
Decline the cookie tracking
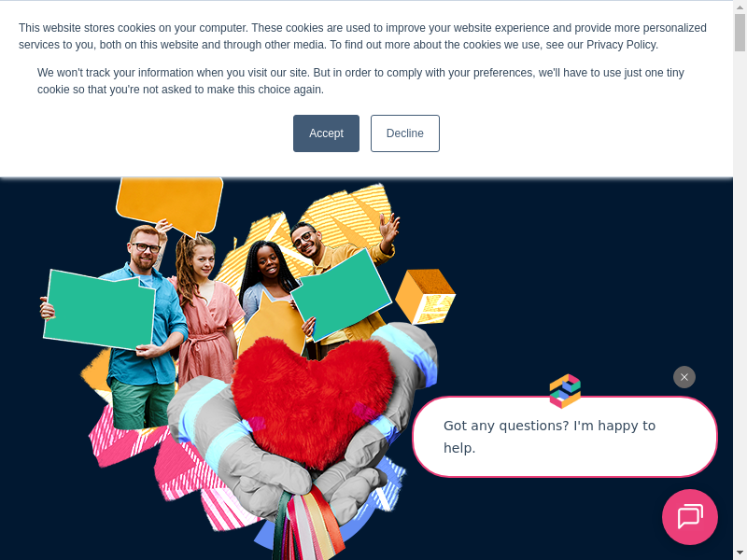pos(405,133)
